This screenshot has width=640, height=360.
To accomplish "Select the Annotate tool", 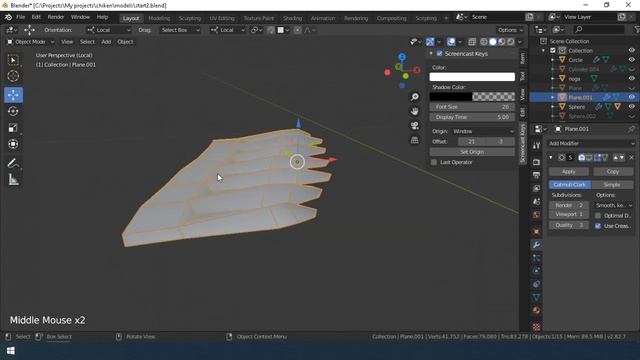I will [x=13, y=163].
